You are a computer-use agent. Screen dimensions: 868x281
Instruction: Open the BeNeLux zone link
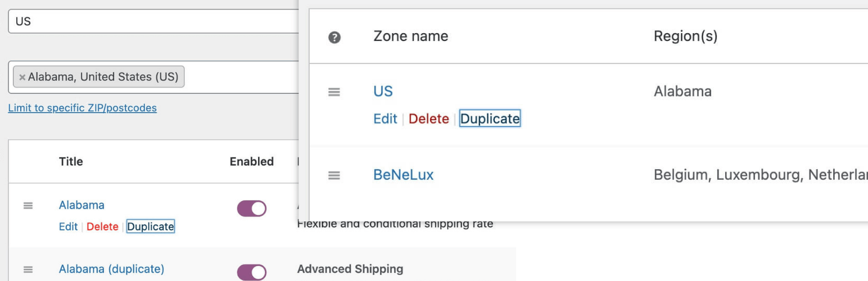pos(403,175)
